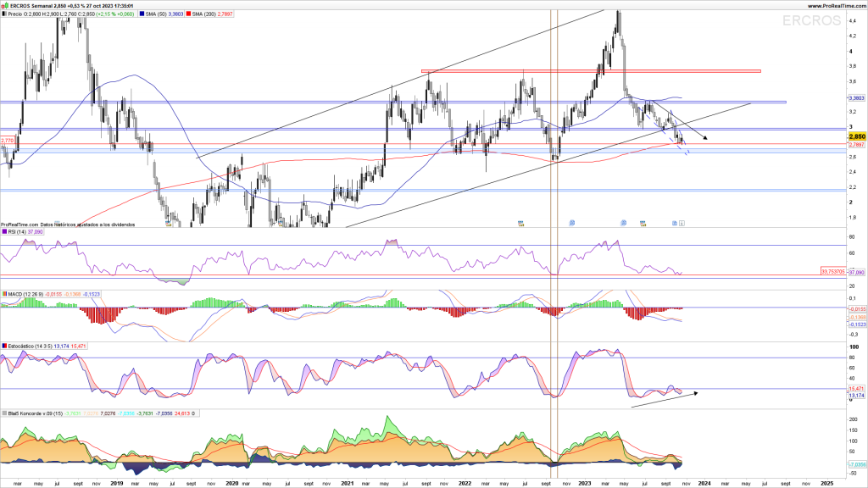
Task: Click the Precio indicator icon in the legend
Action: (x=3, y=14)
